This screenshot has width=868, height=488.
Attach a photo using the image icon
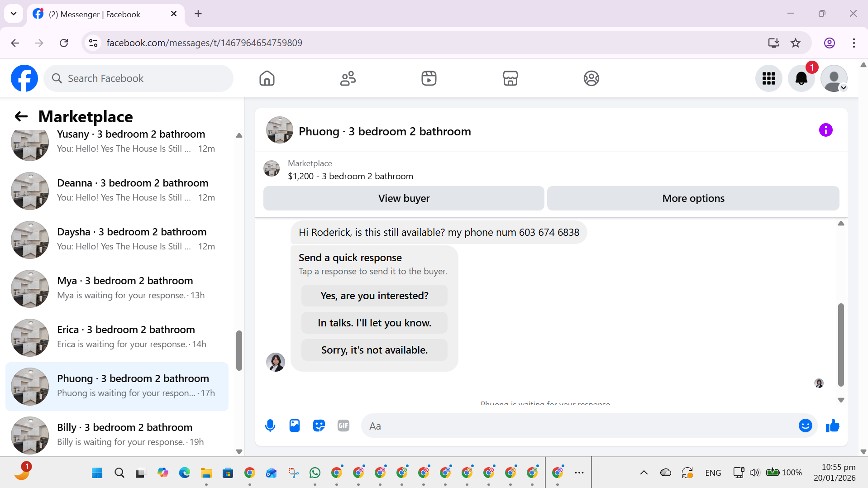(295, 426)
